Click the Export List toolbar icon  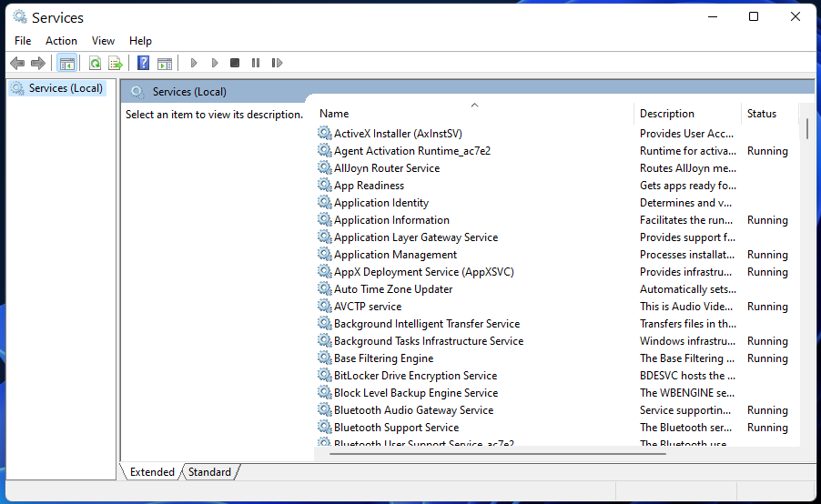click(116, 64)
